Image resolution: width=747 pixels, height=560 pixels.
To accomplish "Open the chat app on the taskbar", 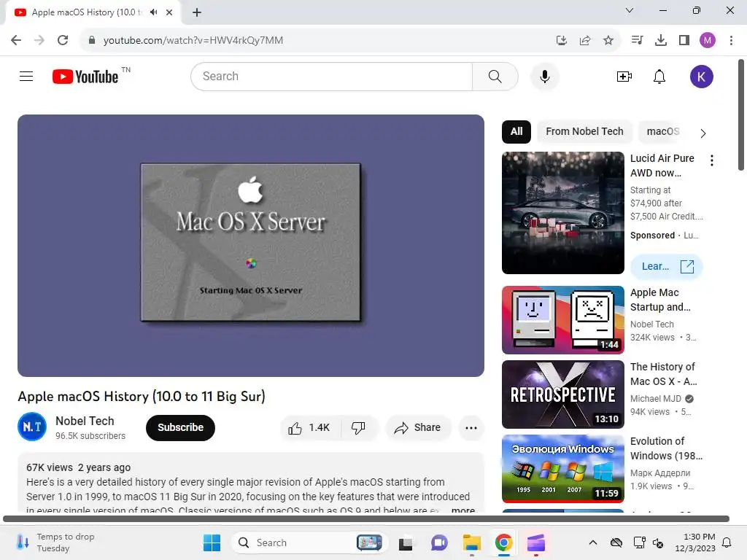I will (439, 542).
